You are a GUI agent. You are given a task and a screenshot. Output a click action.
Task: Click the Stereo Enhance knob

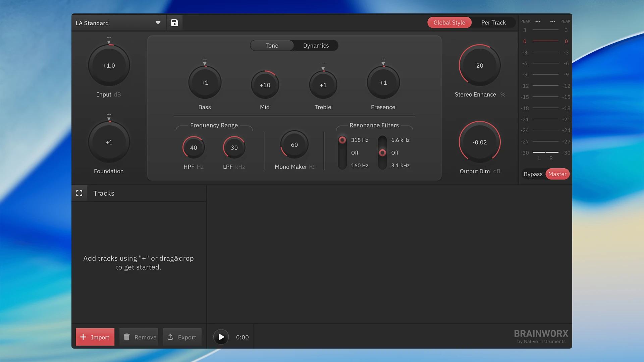click(x=479, y=66)
